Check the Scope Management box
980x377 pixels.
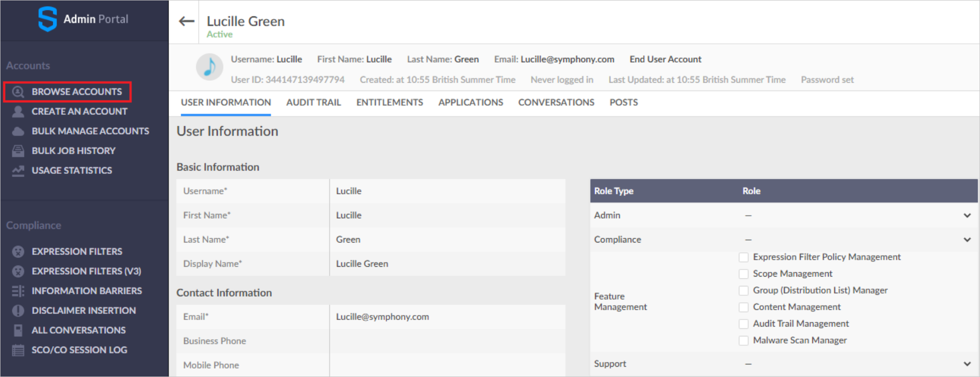[743, 274]
